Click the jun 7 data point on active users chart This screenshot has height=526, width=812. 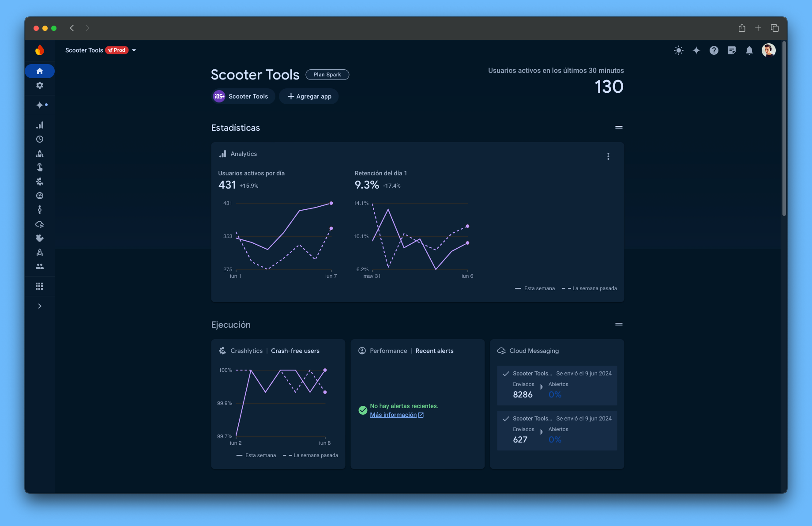(331, 204)
